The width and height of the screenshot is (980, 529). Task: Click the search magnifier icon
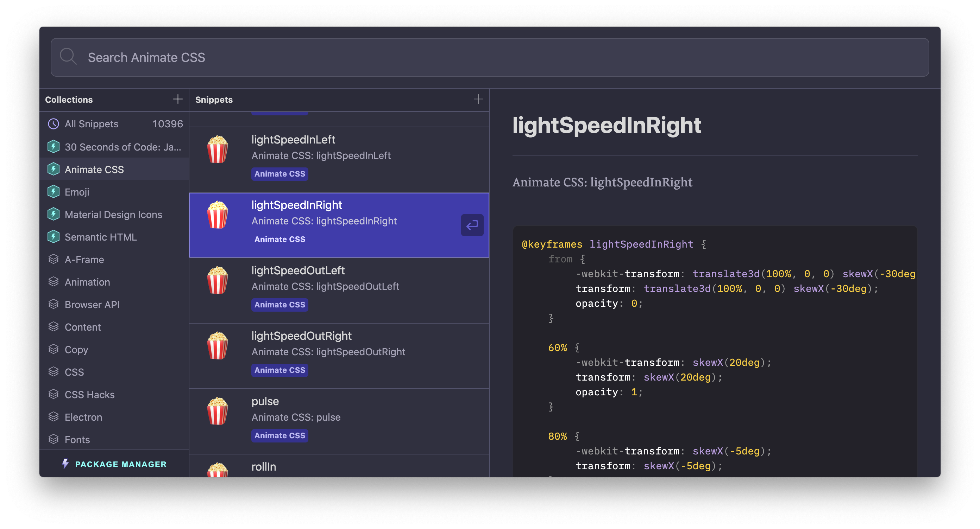(x=68, y=57)
